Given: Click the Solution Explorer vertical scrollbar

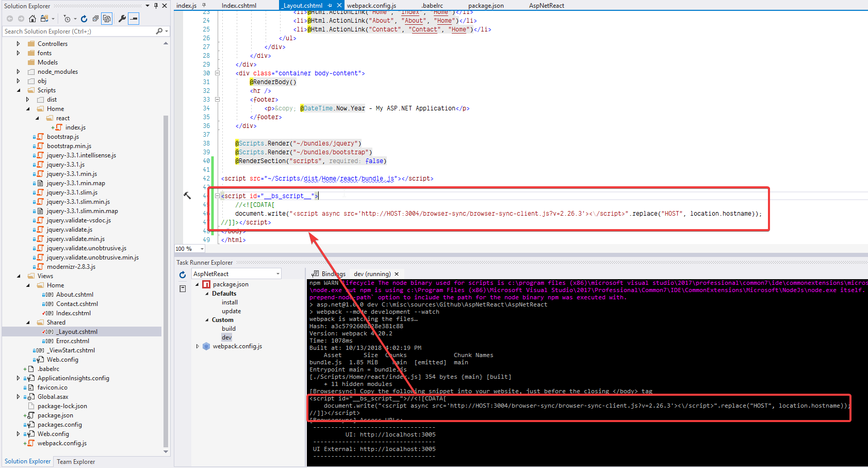Looking at the screenshot, I should (x=166, y=258).
